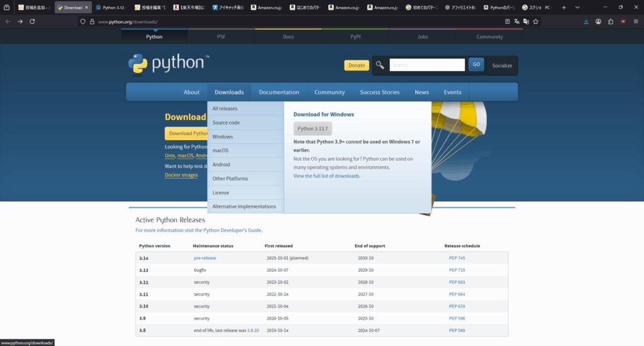The width and height of the screenshot is (644, 346).
Task: Click the GO search button
Action: coord(476,65)
